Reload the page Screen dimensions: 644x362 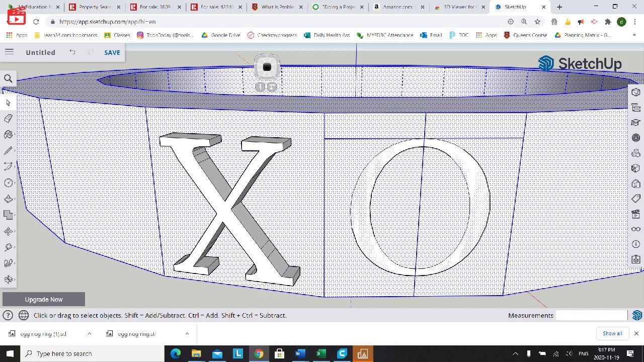[36, 22]
